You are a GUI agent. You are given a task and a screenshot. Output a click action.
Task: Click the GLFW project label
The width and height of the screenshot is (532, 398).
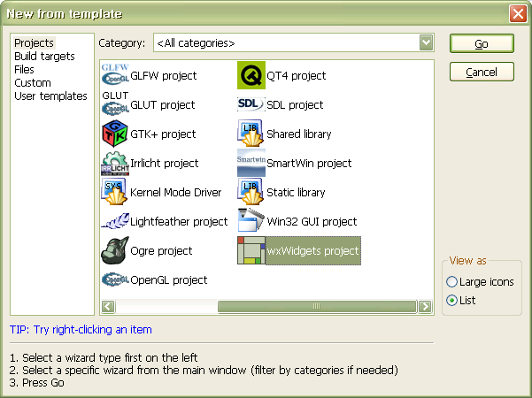(x=164, y=75)
